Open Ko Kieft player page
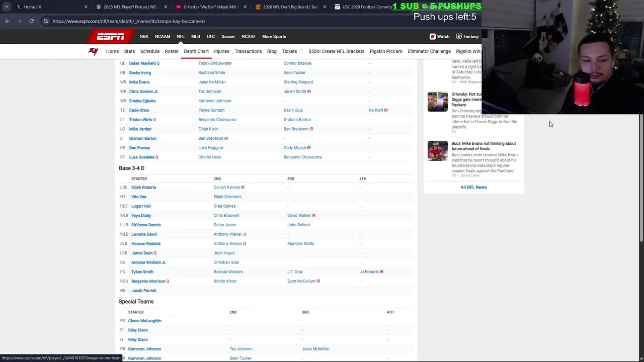The image size is (644, 362). coord(376,110)
